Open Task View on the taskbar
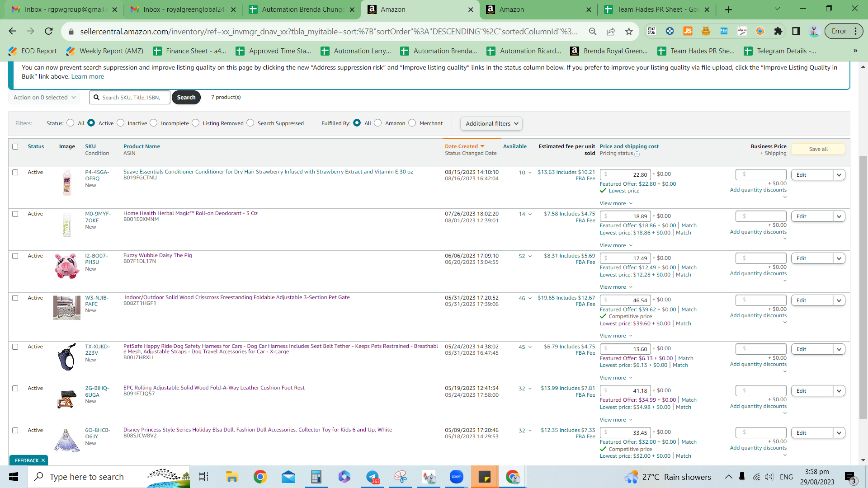 click(203, 477)
